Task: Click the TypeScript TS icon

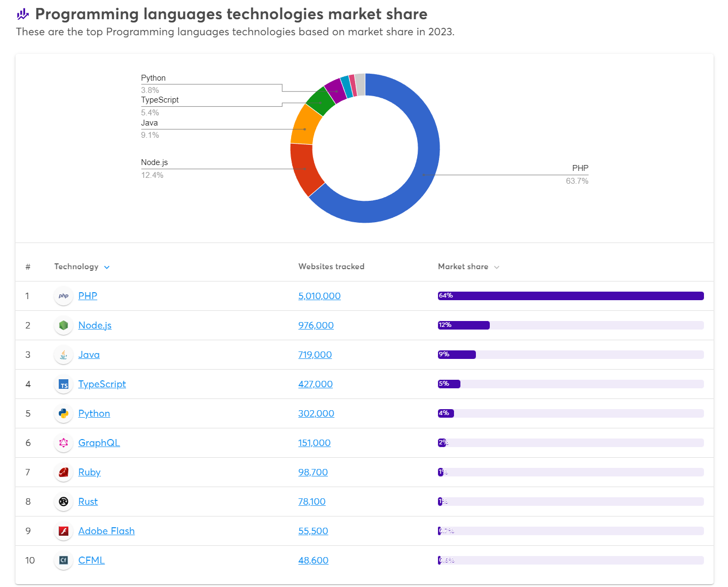Action: 64,384
